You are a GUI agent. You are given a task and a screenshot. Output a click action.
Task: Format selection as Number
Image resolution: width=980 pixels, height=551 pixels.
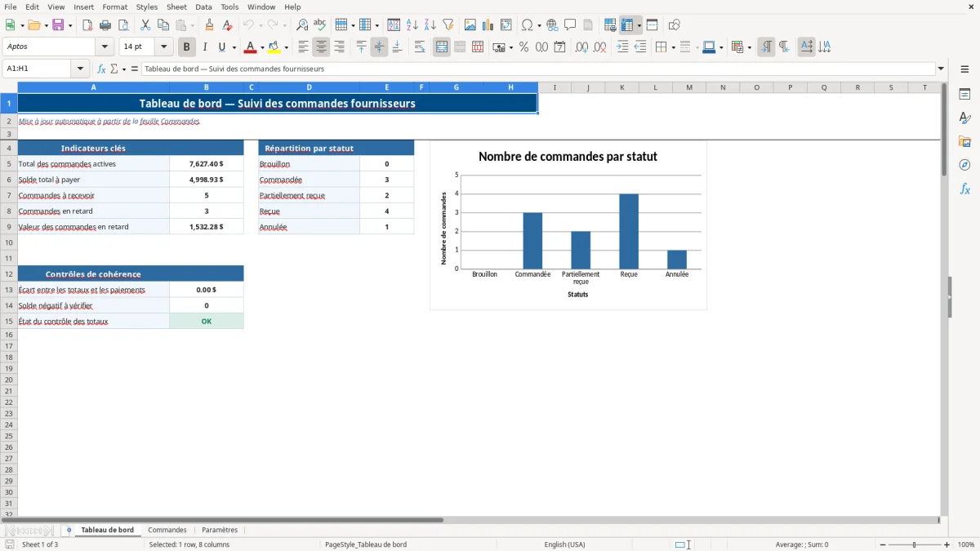pyautogui.click(x=541, y=47)
